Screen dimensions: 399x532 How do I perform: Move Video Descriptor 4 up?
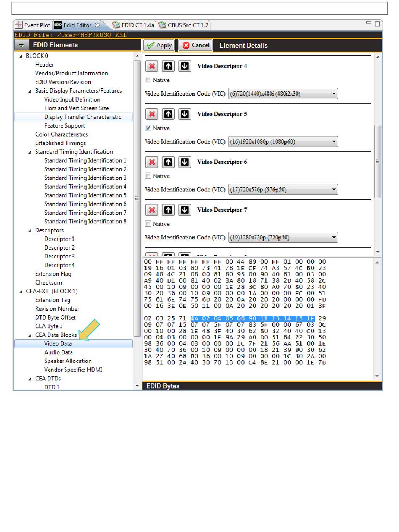[168, 66]
